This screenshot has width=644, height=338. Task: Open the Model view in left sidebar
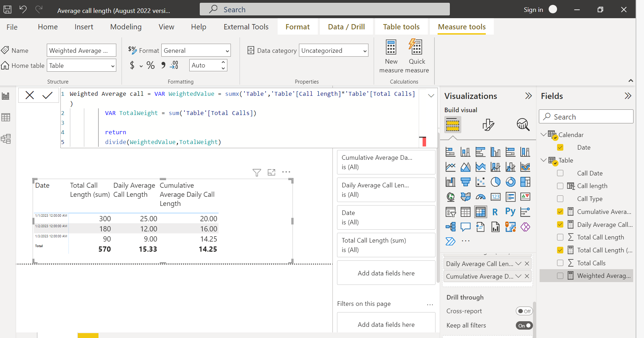[6, 139]
